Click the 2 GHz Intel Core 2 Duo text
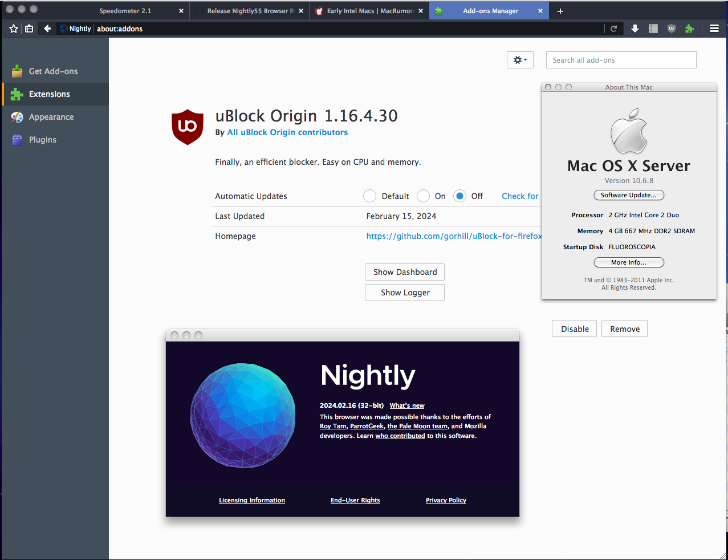728x560 pixels. [x=644, y=215]
